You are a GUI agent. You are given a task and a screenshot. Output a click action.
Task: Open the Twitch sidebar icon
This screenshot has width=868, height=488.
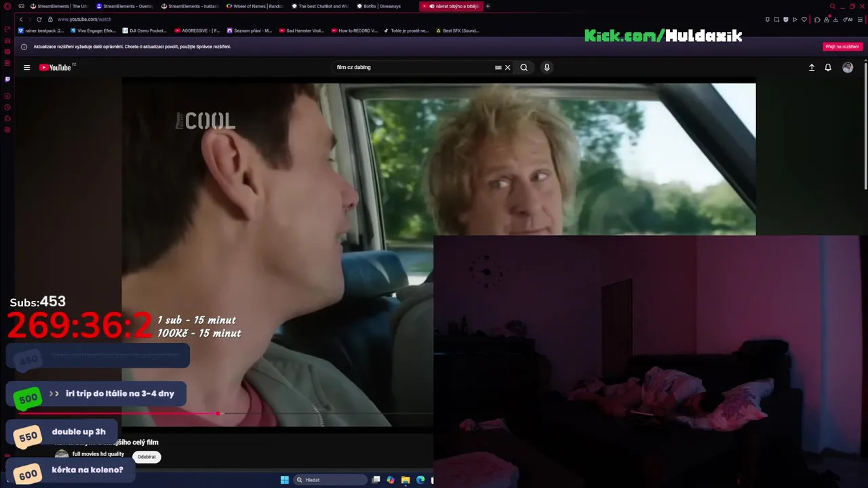pyautogui.click(x=7, y=79)
